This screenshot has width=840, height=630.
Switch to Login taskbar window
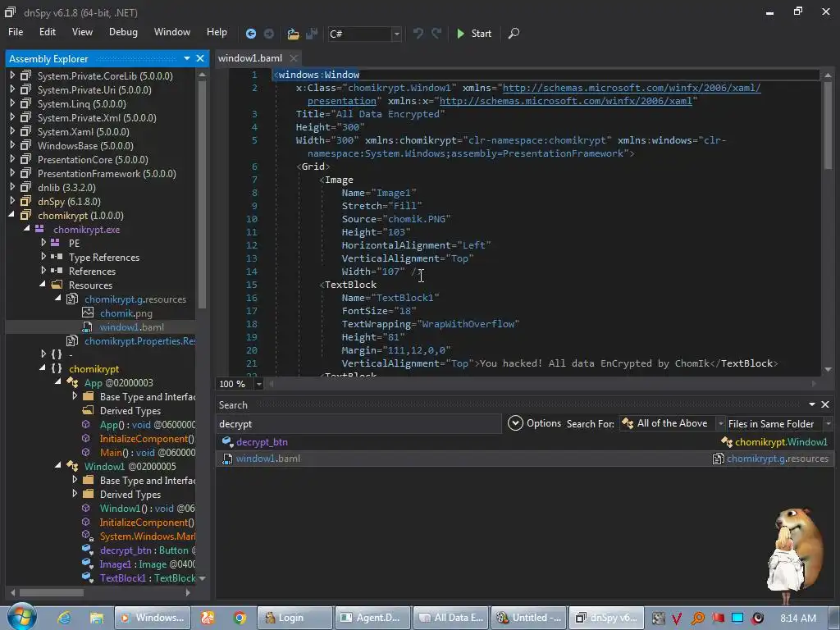click(x=293, y=618)
